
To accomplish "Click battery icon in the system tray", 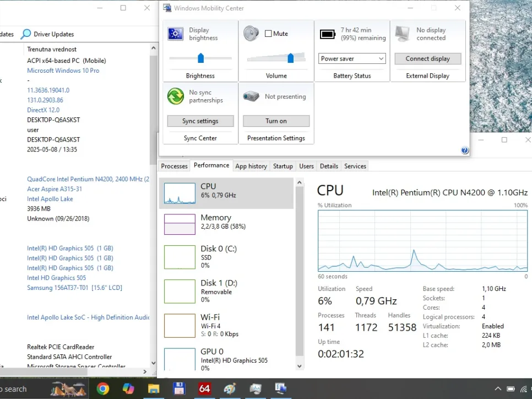I will (511, 389).
